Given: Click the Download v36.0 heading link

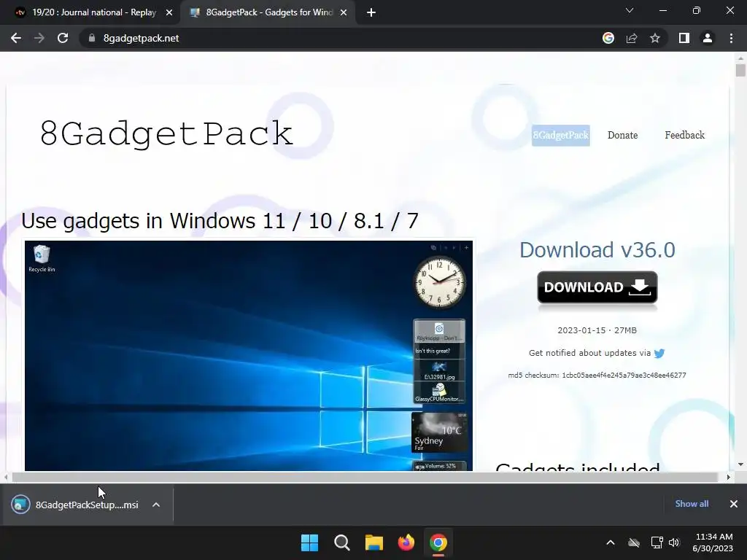Looking at the screenshot, I should coord(597,250).
